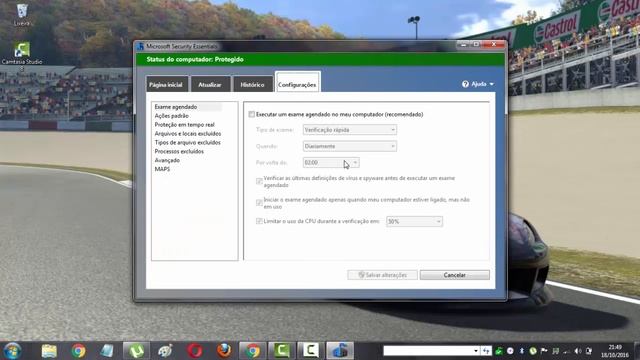Viewport: 640px width, 360px height.
Task: Click the taskbar address input field
Action: (x=428, y=351)
